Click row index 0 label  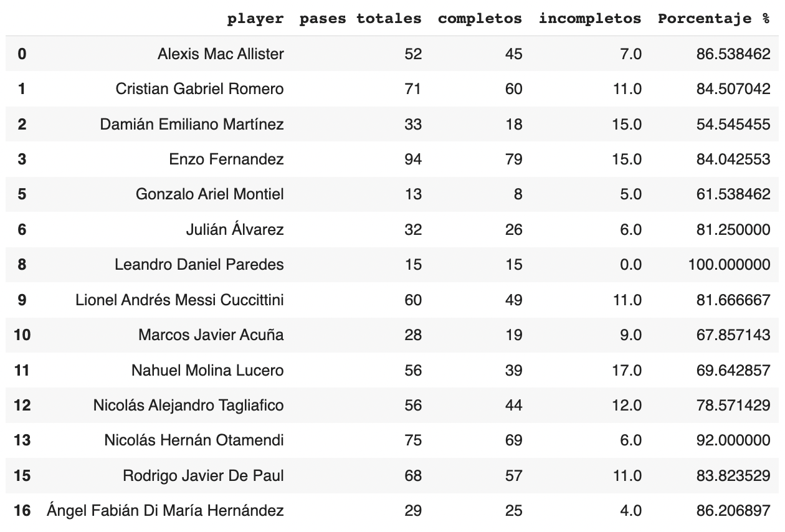pos(22,54)
